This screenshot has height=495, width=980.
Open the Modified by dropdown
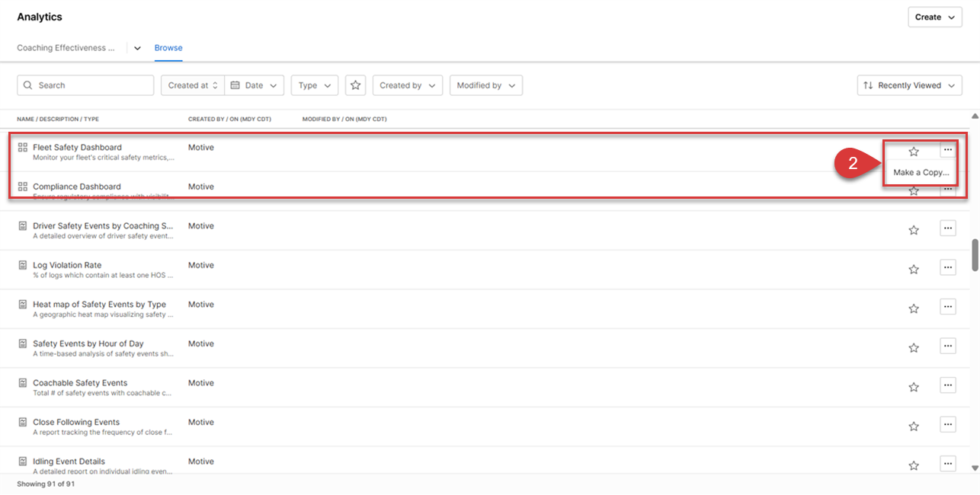485,85
